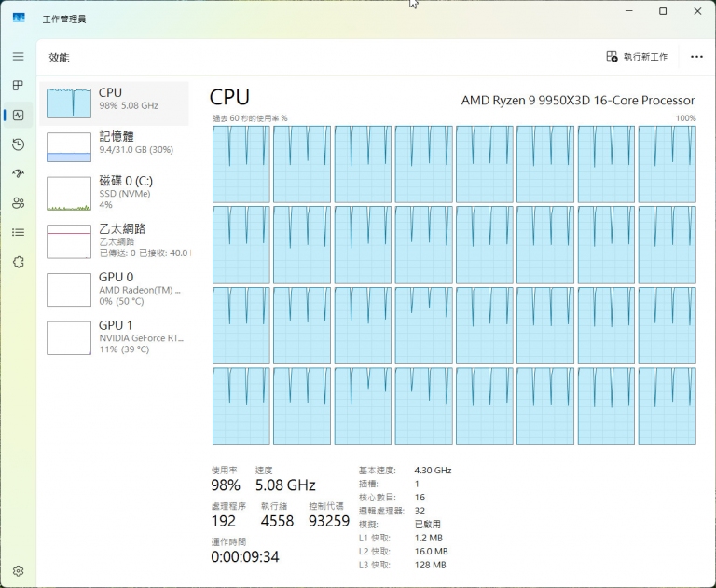
Task: Open the Users page sidebar icon
Action: pyautogui.click(x=18, y=203)
